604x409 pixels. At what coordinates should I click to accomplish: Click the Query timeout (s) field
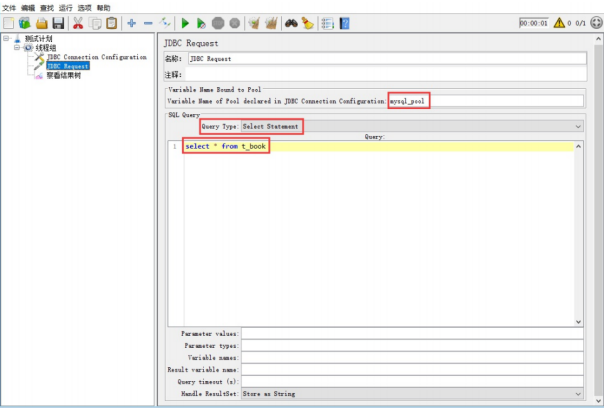pyautogui.click(x=412, y=381)
